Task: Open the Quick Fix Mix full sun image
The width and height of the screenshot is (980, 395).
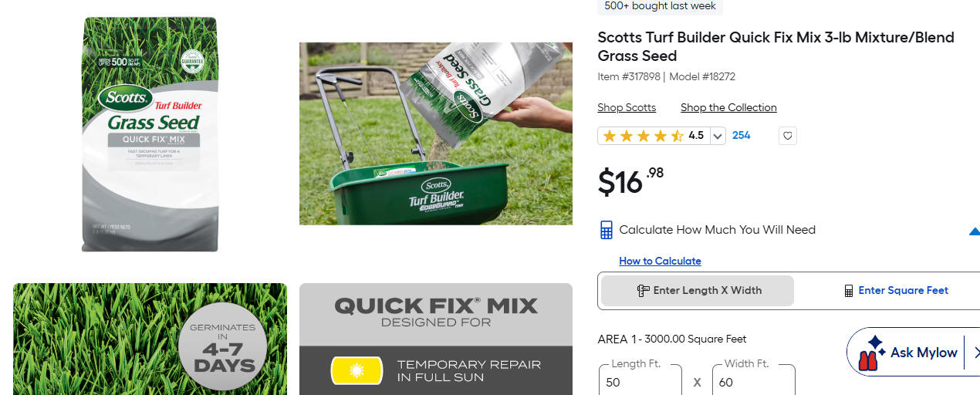Action: point(436,339)
